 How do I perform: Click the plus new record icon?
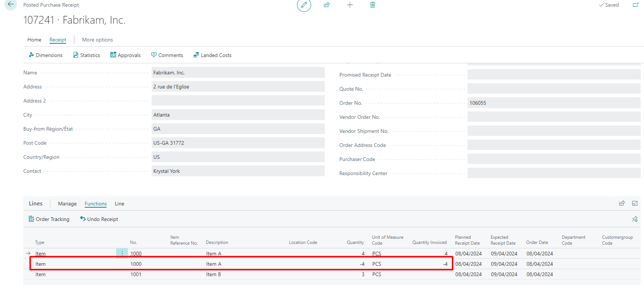coord(350,5)
